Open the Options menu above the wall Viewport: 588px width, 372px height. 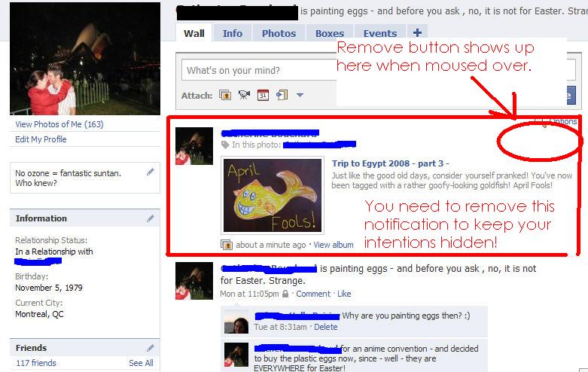point(562,121)
